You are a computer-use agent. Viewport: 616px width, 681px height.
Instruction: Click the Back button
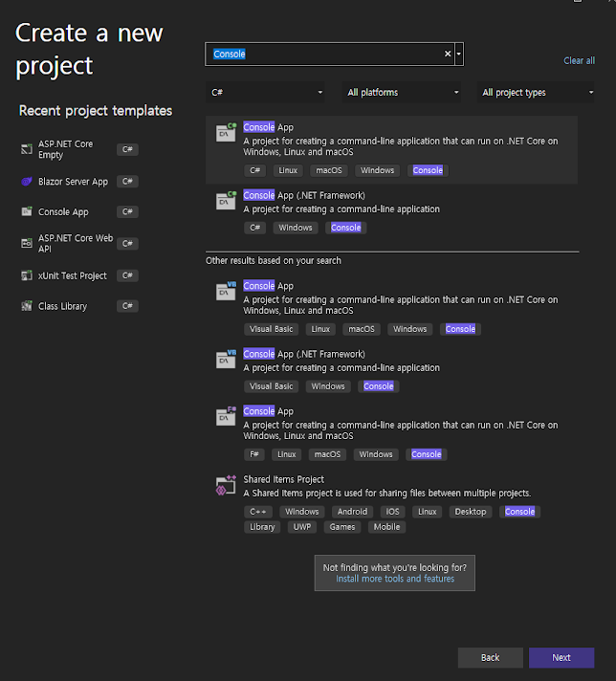(x=490, y=657)
